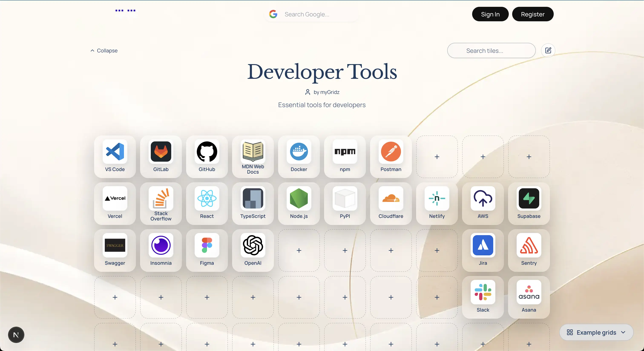Launch the Postman tile

pos(391,157)
